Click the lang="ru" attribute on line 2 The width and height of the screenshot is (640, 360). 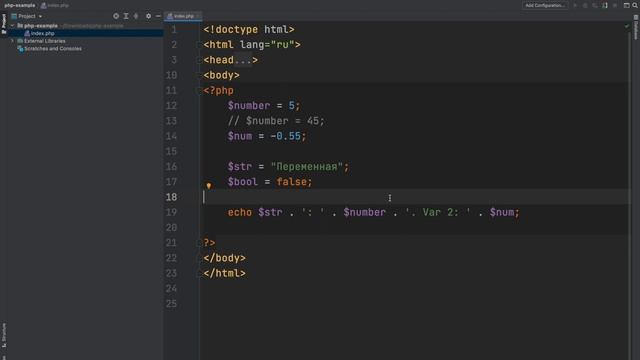coord(267,45)
